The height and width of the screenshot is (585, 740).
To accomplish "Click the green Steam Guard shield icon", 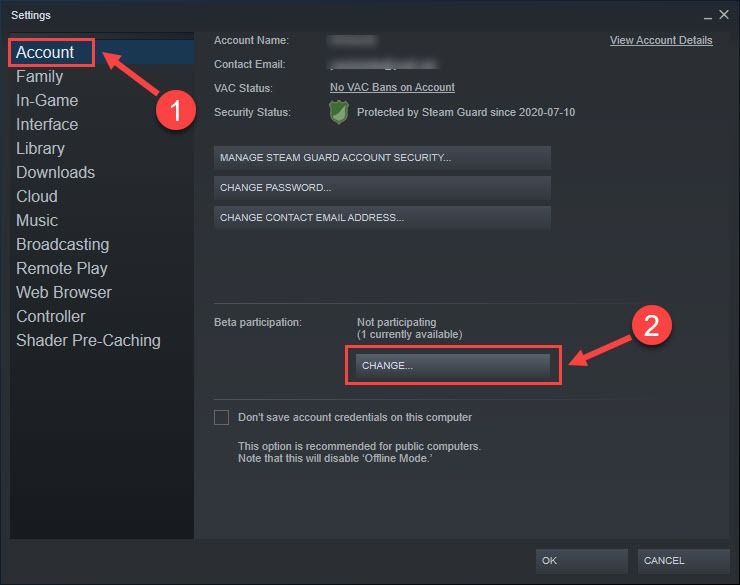I will coord(338,112).
